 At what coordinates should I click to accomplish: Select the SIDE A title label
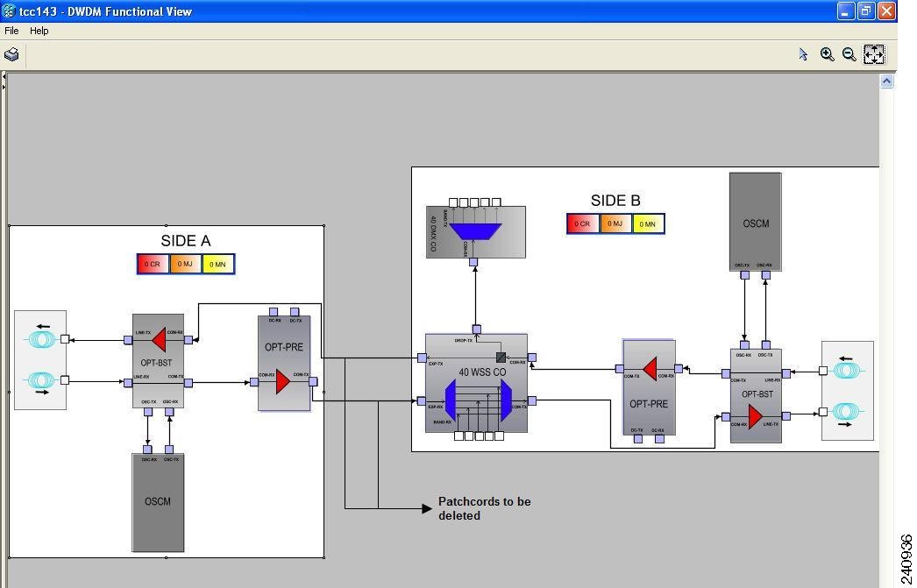[185, 241]
